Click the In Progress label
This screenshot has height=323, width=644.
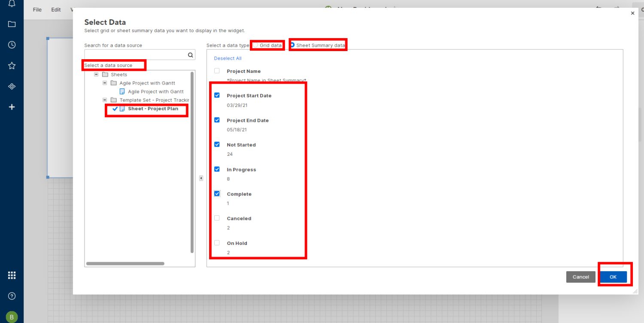pyautogui.click(x=241, y=170)
